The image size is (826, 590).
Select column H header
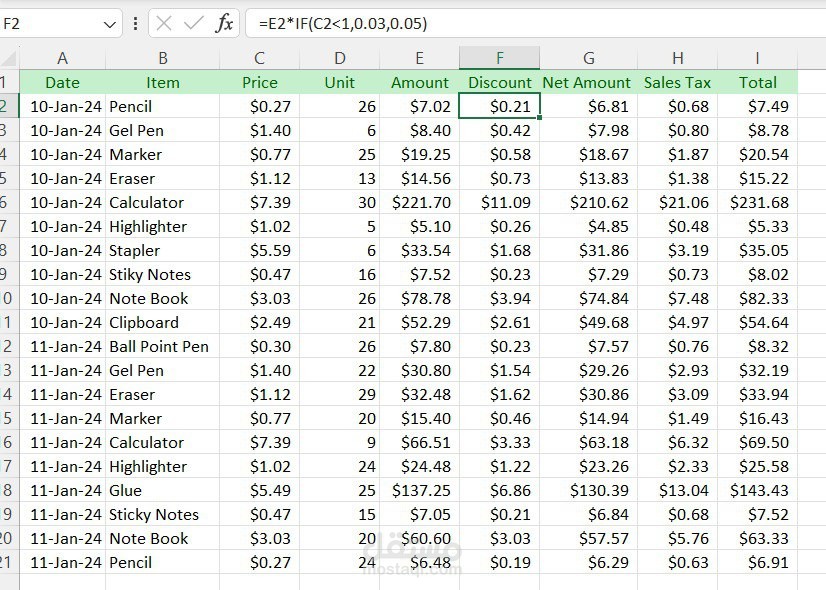677,58
